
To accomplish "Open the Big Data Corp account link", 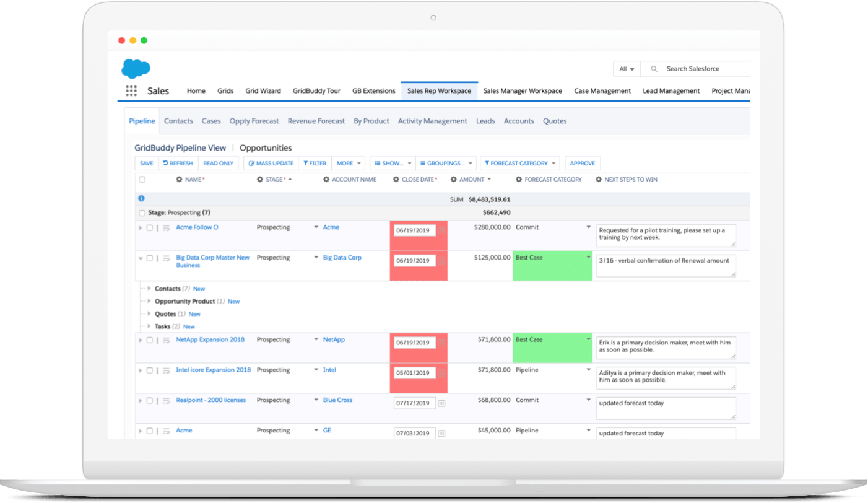I will point(342,258).
